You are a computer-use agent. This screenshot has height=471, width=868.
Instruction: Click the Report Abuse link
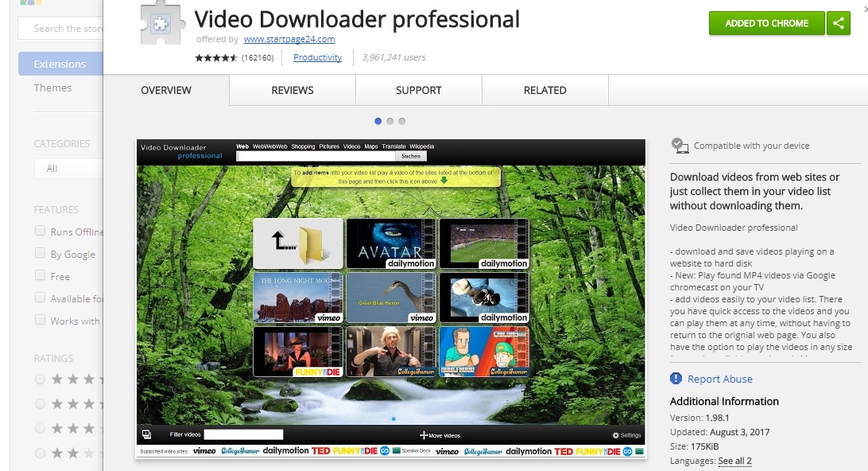pyautogui.click(x=719, y=379)
